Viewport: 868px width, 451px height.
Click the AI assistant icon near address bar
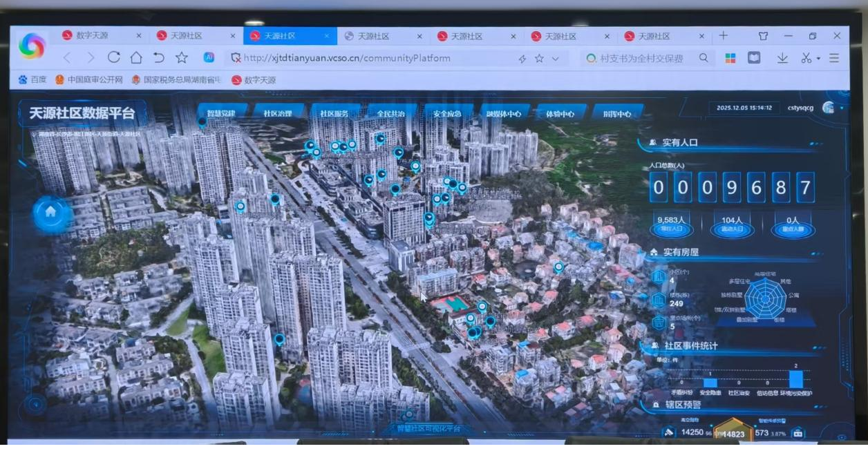pos(209,57)
